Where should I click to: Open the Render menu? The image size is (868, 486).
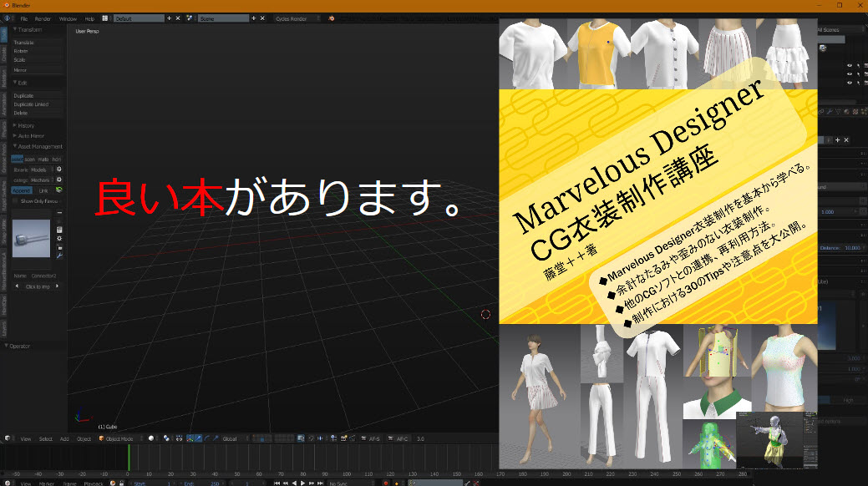point(43,19)
